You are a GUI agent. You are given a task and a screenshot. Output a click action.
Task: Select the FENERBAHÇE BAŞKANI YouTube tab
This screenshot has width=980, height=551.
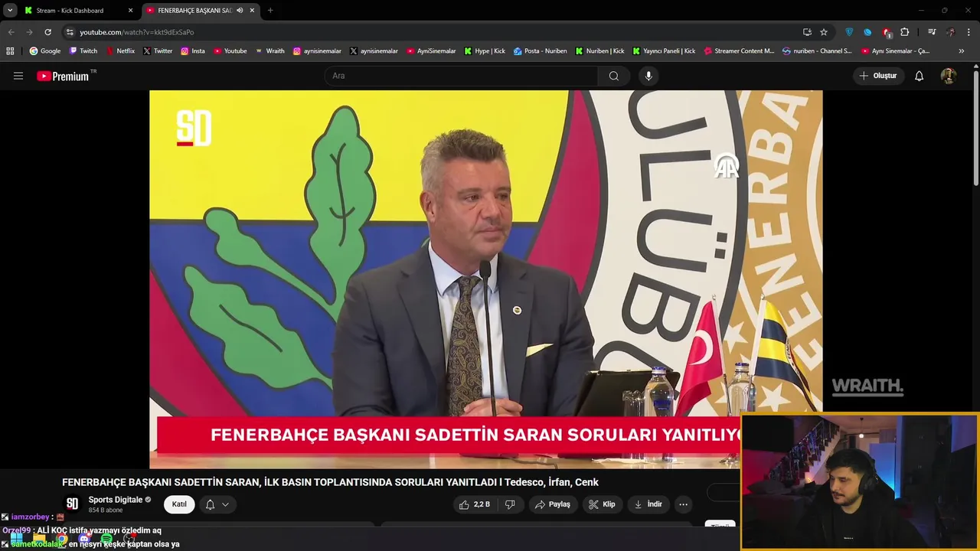click(x=201, y=11)
